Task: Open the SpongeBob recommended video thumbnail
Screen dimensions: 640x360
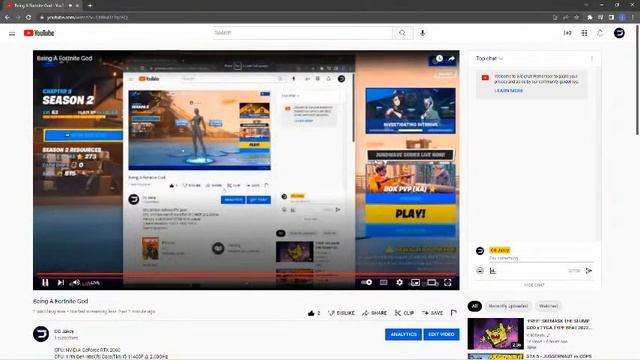Action: click(496, 333)
